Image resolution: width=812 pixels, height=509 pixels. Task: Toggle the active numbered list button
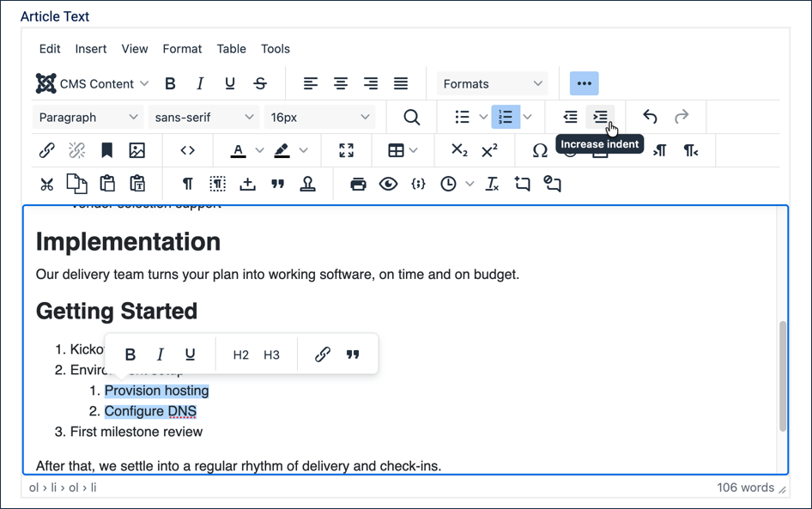pyautogui.click(x=506, y=117)
